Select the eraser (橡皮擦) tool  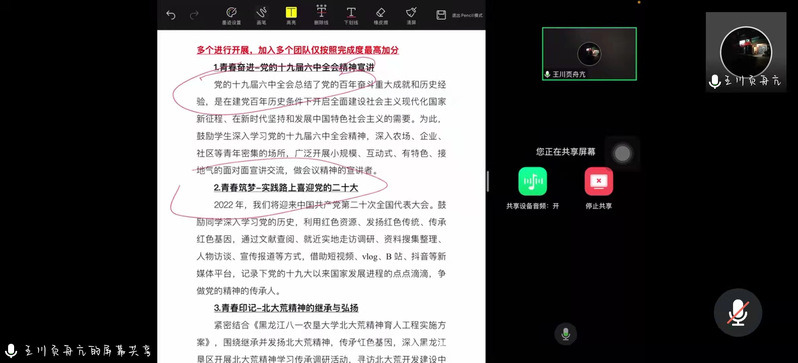[x=380, y=15]
